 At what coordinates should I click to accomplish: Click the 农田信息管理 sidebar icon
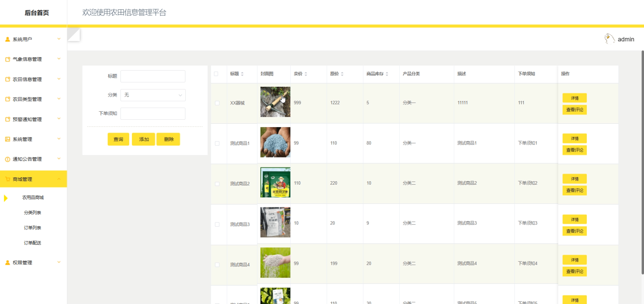click(x=7, y=79)
